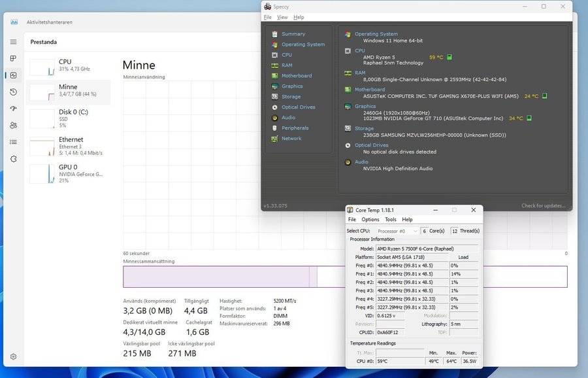Click the Optical Drives disc icon in Speccy sidebar
The width and height of the screenshot is (588, 378).
pyautogui.click(x=274, y=107)
